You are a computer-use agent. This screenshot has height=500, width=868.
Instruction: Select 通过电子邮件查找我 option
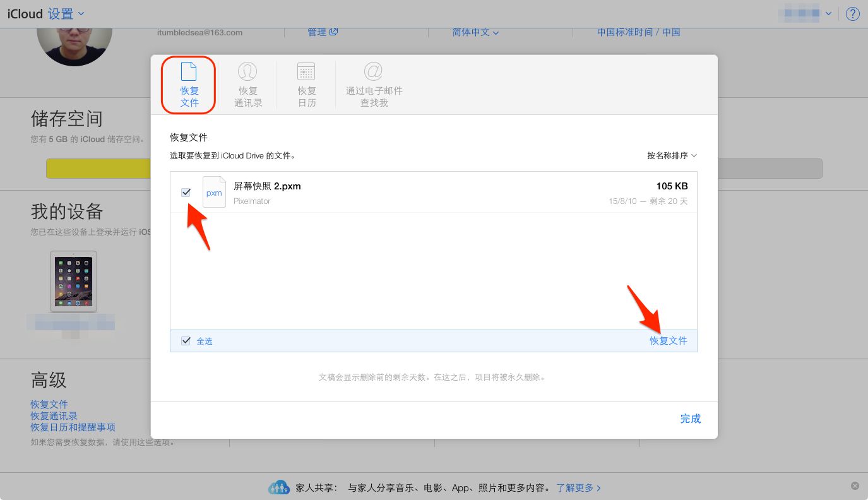coord(374,84)
